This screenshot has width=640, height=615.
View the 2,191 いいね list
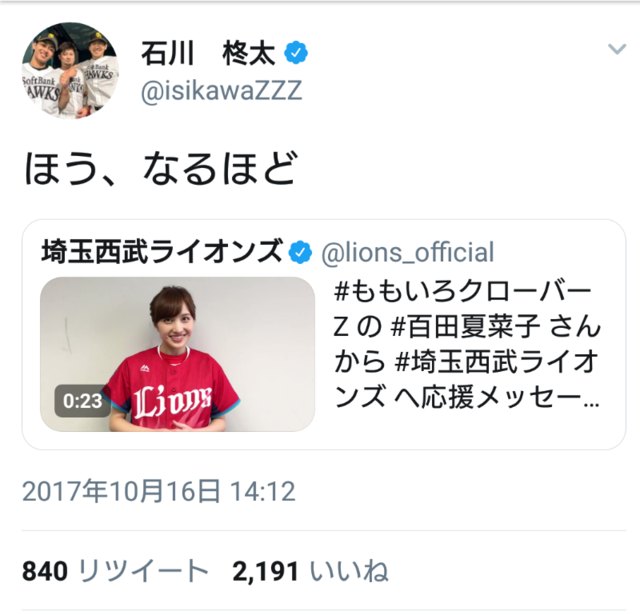[310, 571]
